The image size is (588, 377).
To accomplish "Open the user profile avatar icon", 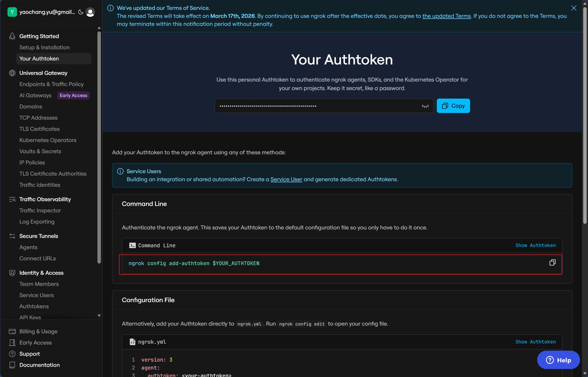I will [90, 12].
